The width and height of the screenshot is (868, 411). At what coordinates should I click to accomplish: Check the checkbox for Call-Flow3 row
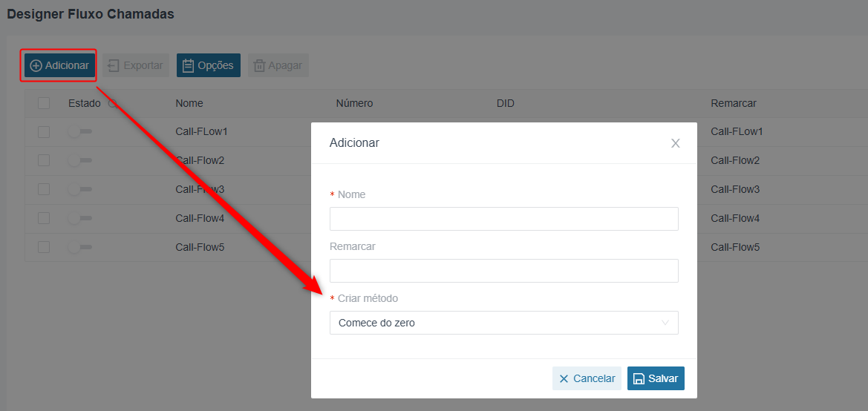[x=44, y=189]
